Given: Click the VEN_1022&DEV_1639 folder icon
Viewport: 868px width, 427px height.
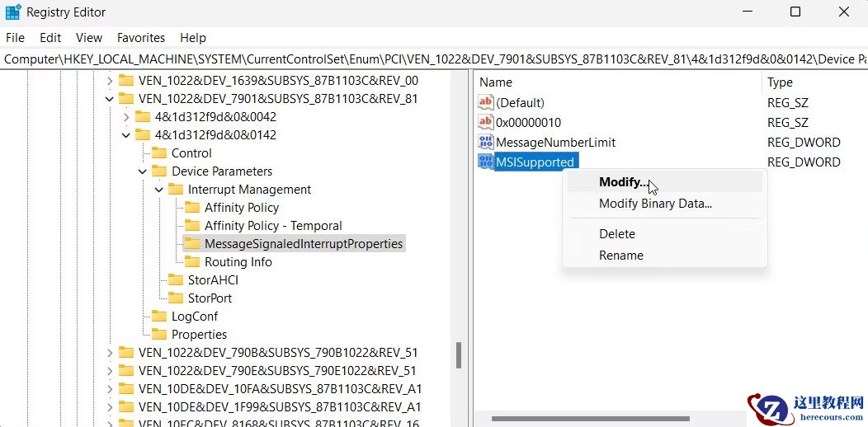Looking at the screenshot, I should point(126,81).
